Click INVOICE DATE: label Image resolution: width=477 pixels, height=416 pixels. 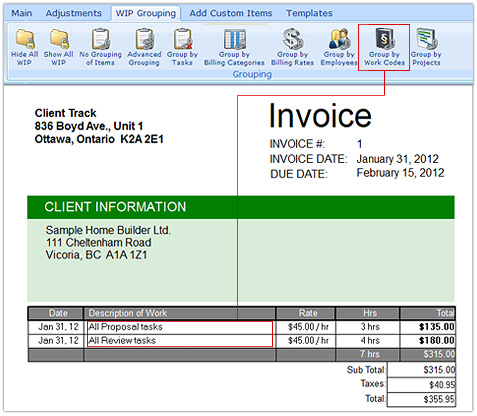pos(308,159)
